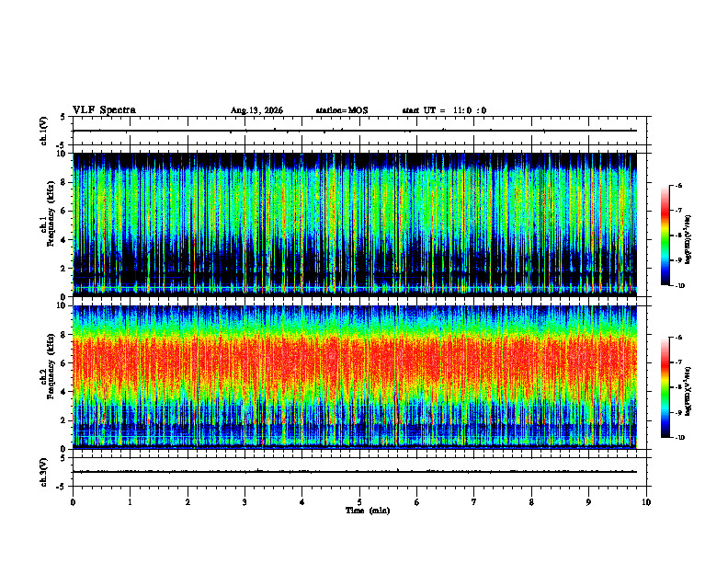
Task: Click the "-9" label on ch.1 color bar
Action: (678, 260)
